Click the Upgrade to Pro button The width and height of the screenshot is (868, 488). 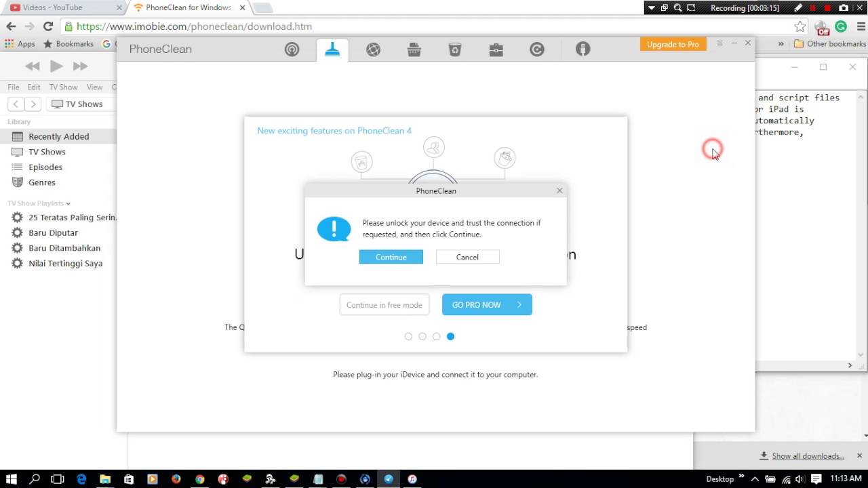point(673,44)
